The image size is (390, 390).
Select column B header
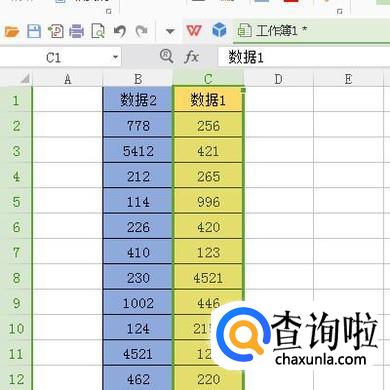138,79
